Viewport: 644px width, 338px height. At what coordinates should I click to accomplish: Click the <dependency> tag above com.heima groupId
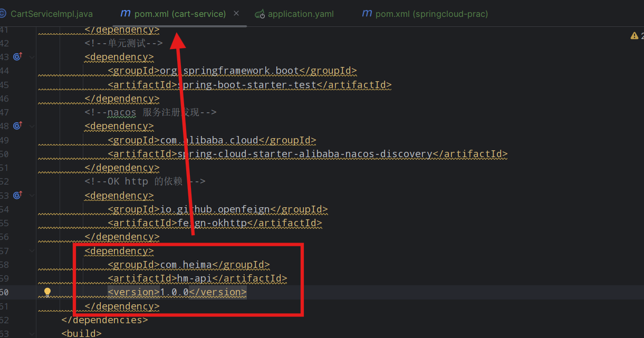(119, 251)
